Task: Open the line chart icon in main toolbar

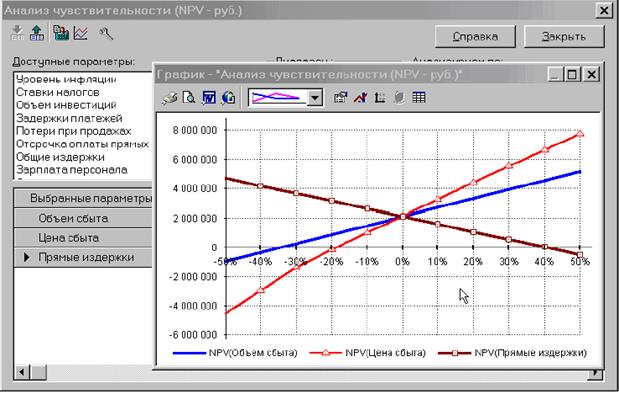Action: pyautogui.click(x=81, y=33)
